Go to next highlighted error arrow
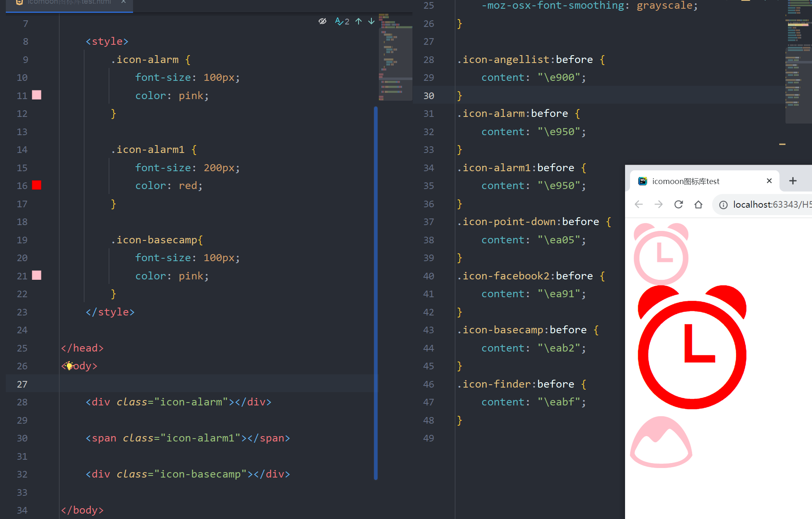 (371, 21)
